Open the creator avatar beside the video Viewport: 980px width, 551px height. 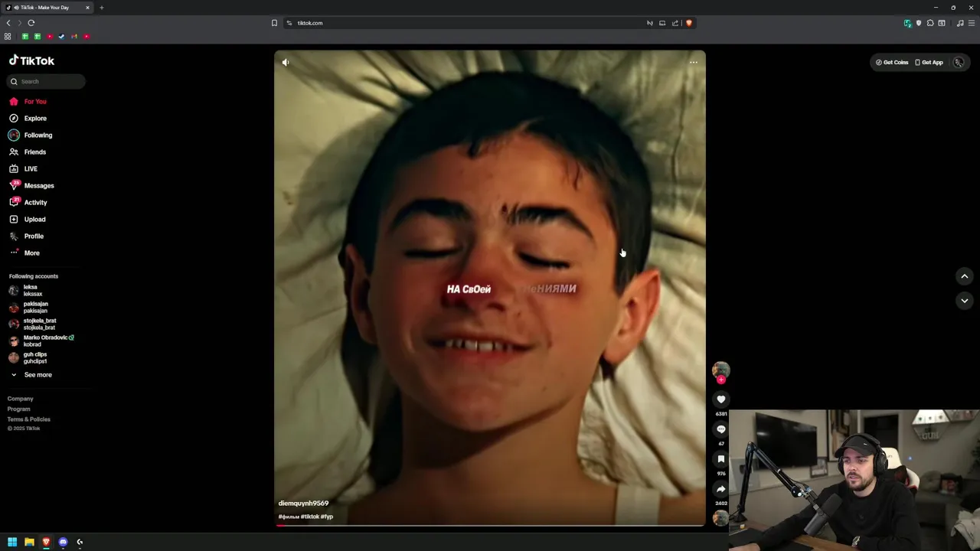[x=720, y=370]
